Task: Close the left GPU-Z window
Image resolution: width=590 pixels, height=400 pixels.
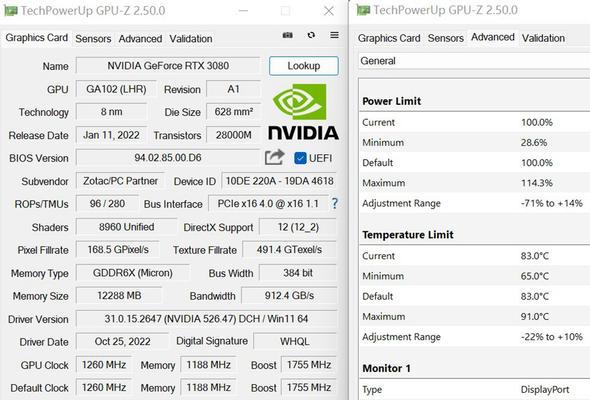Action: [x=329, y=11]
